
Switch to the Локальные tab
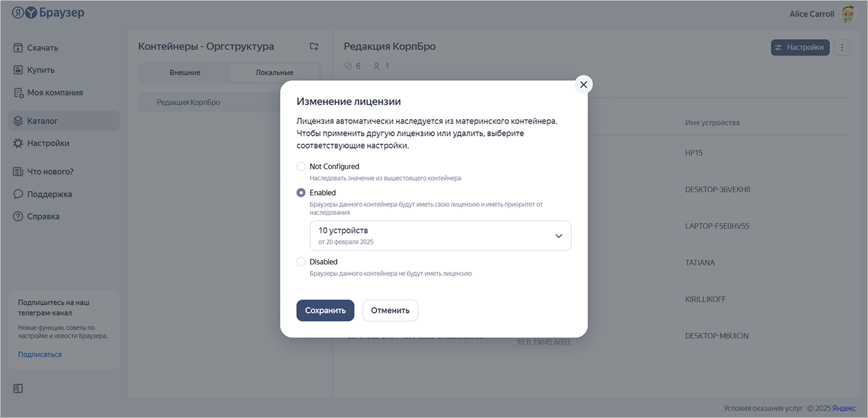pos(274,72)
